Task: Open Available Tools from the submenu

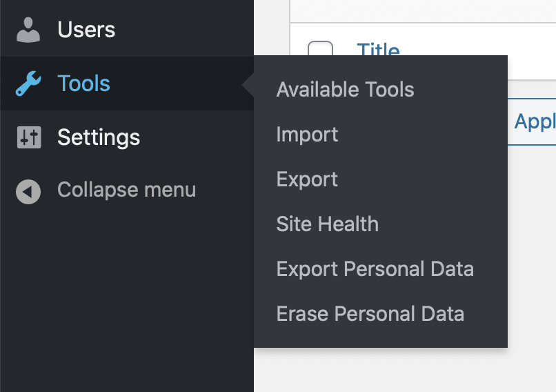Action: [345, 90]
